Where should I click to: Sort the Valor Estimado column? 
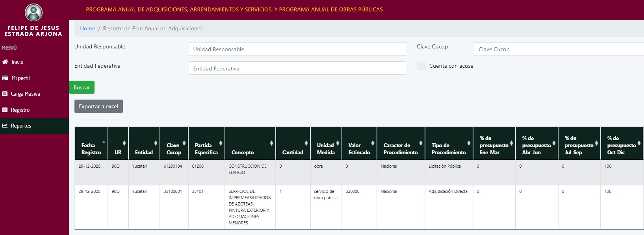tap(373, 143)
